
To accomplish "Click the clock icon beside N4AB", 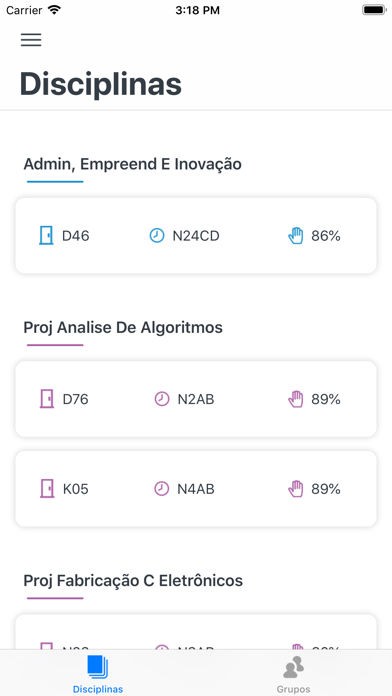I will coord(162,489).
